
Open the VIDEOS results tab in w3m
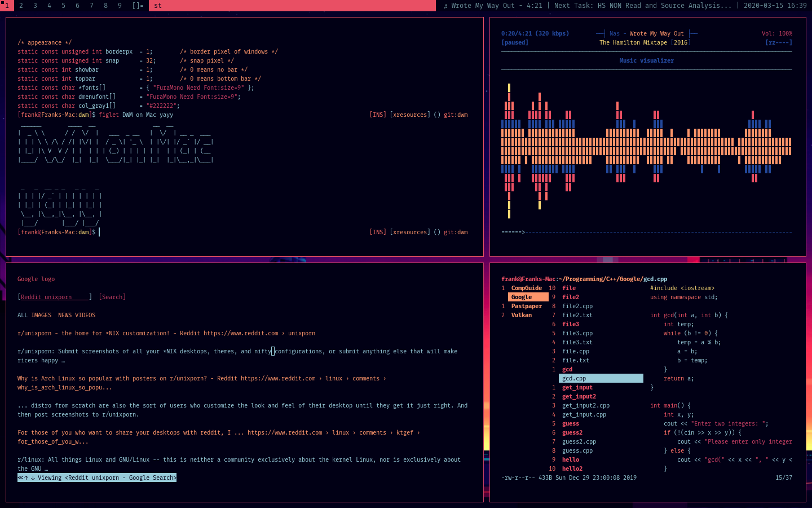tap(85, 315)
